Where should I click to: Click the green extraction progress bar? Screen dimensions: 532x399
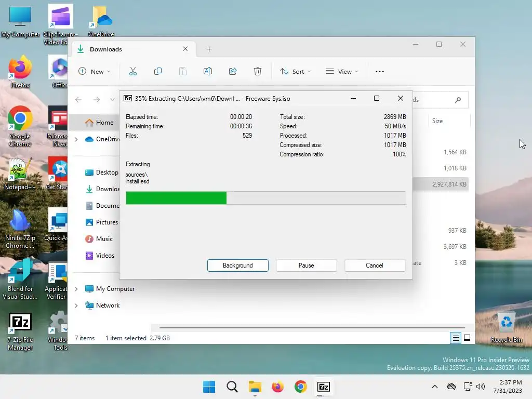point(176,198)
